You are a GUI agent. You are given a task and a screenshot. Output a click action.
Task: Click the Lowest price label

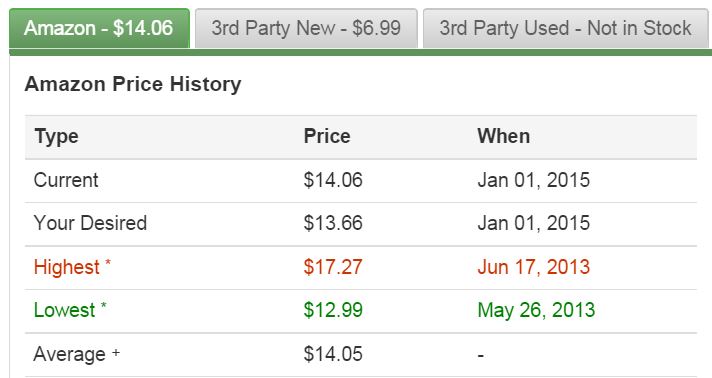(64, 310)
